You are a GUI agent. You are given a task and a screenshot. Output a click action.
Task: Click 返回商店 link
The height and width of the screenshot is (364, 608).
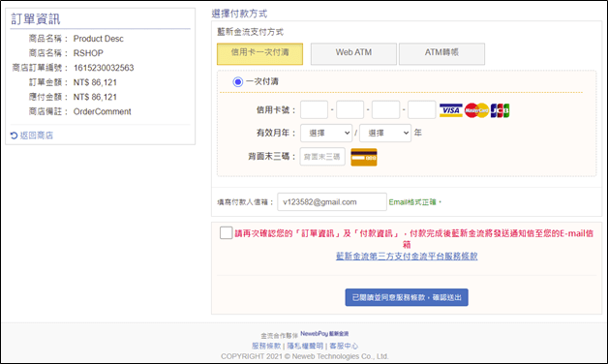(37, 136)
